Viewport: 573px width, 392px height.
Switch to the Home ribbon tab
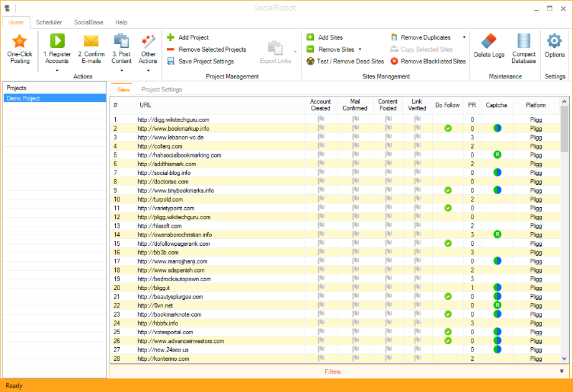[16, 22]
